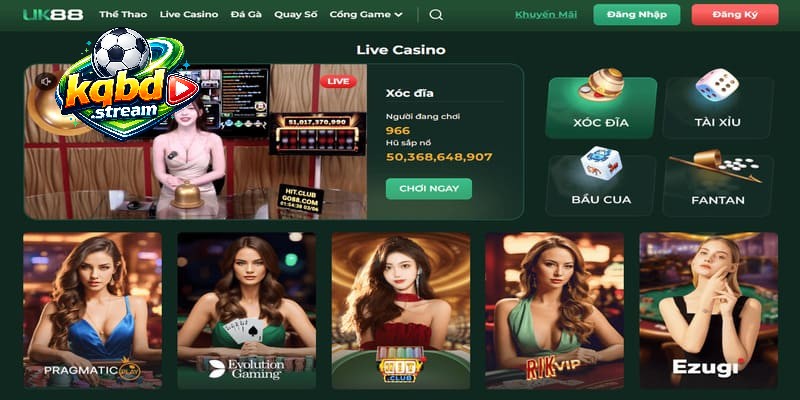Select the Xóc Đĩa game tile

point(601,108)
